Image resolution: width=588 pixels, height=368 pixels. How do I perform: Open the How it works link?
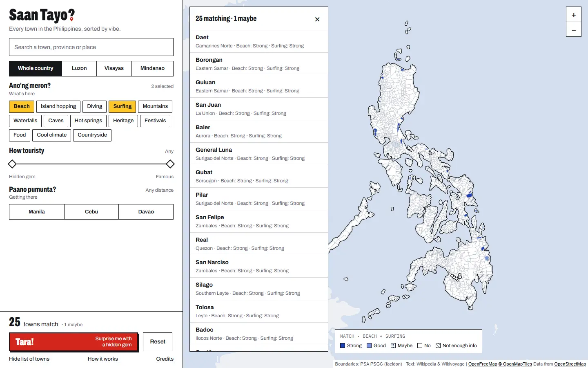(x=103, y=359)
